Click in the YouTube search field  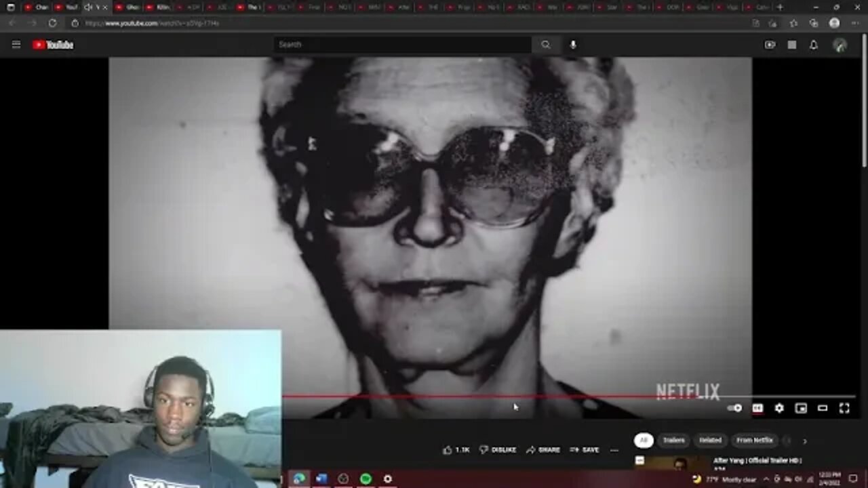coord(403,45)
